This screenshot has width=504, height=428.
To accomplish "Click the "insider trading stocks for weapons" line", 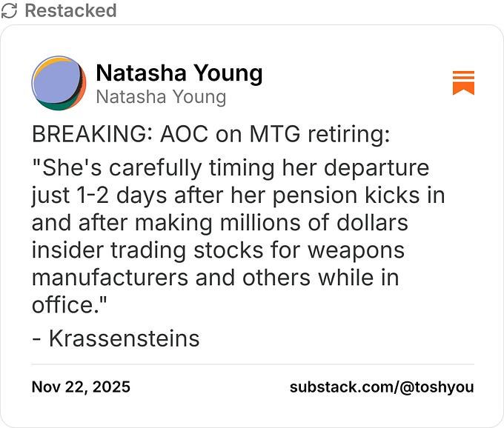I will [x=218, y=250].
